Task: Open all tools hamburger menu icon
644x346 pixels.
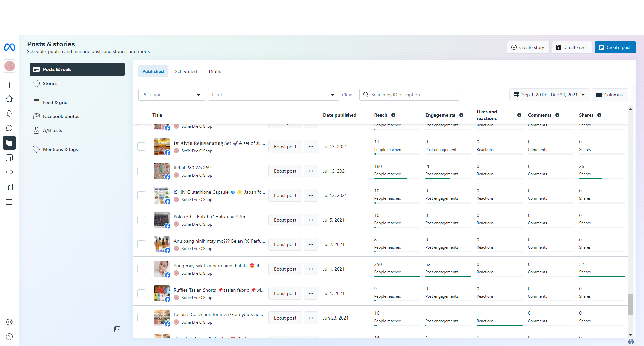Action: click(9, 202)
